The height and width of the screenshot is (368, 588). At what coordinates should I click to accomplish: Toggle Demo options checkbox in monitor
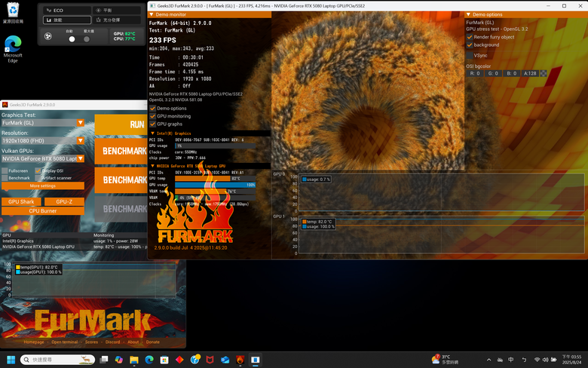[152, 108]
